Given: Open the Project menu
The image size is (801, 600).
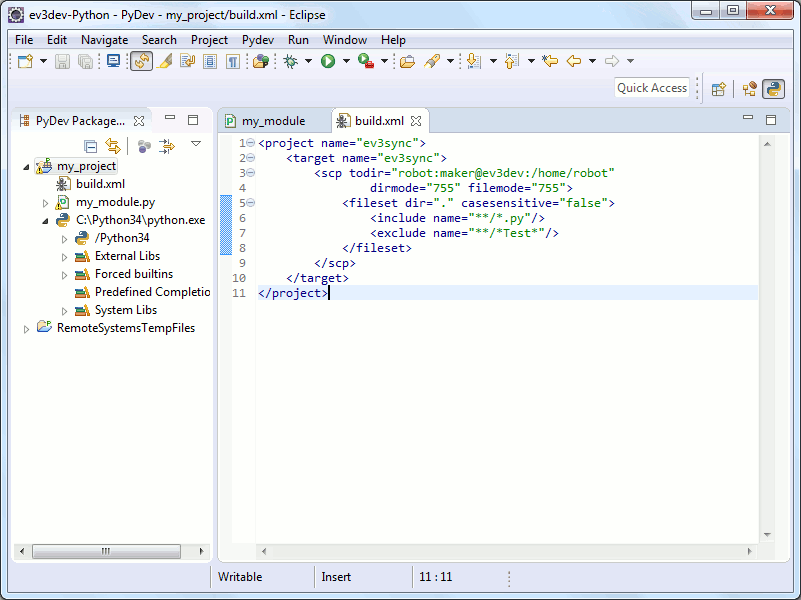Looking at the screenshot, I should point(209,40).
